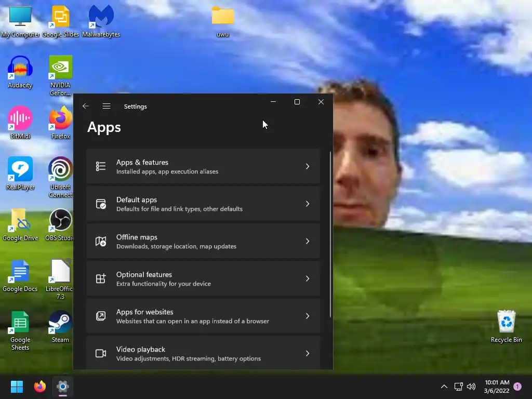
Task: Open Optional features settings
Action: (x=203, y=278)
